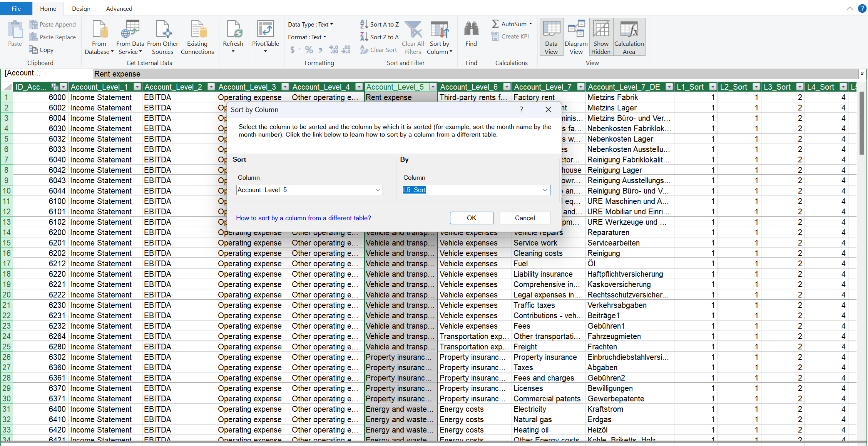Click the formula bar showing Rent expense
Viewport: 868px width, 446px height.
click(269, 73)
